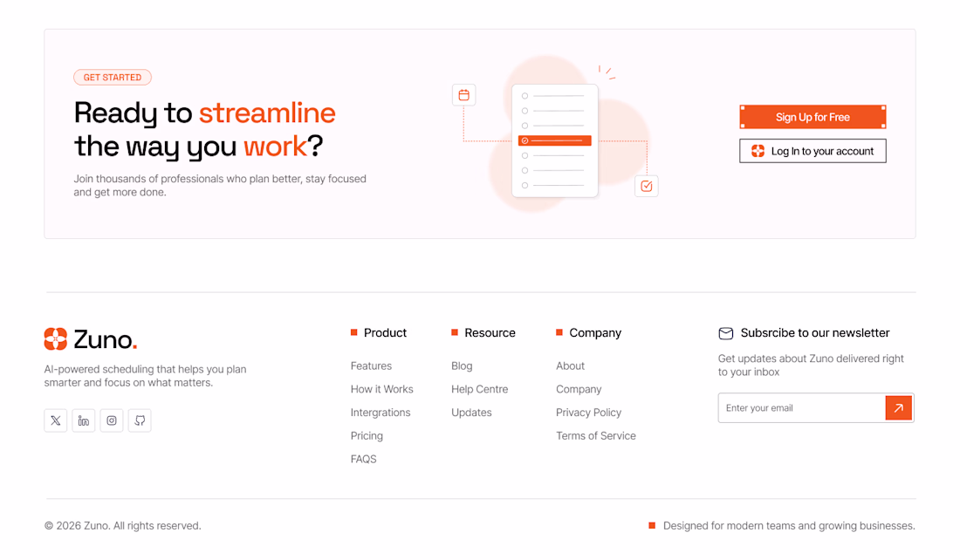Click the envelope icon beside newsletter heading

point(725,333)
